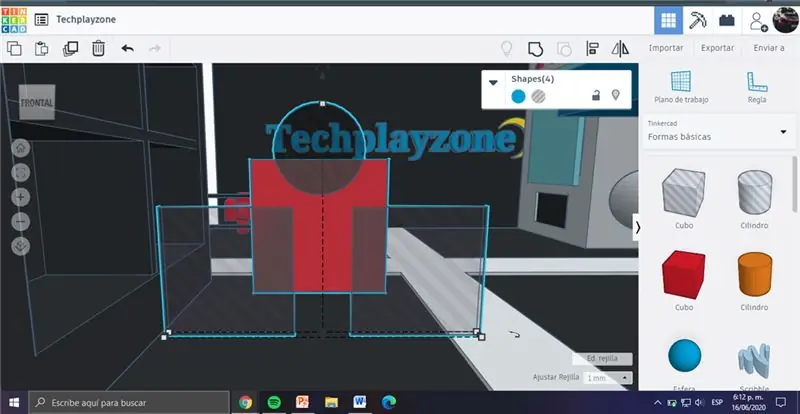
Task: Pick the red Cubo shape
Action: (x=684, y=275)
